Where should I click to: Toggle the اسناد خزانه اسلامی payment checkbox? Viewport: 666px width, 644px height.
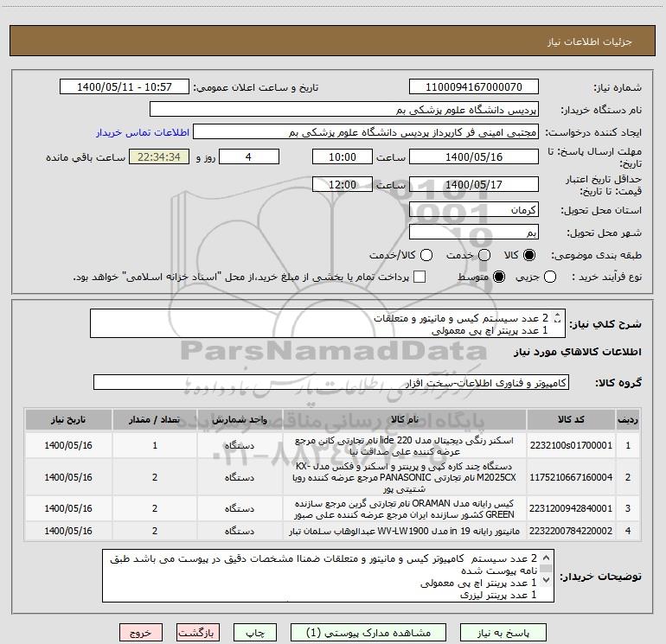(419, 277)
